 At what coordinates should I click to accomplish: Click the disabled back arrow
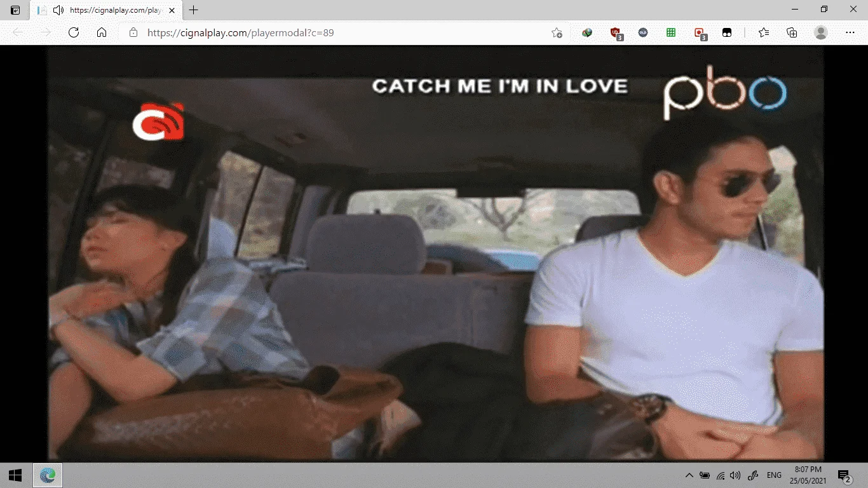click(x=18, y=32)
